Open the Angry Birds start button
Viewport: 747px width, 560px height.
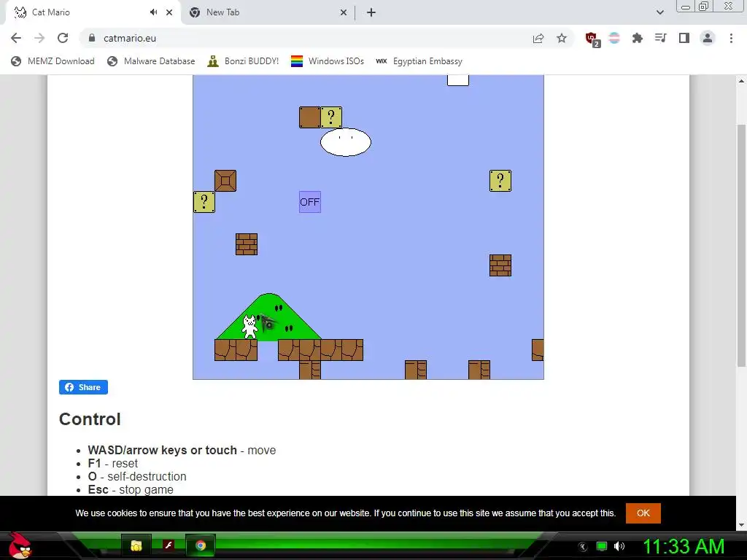[x=20, y=545]
